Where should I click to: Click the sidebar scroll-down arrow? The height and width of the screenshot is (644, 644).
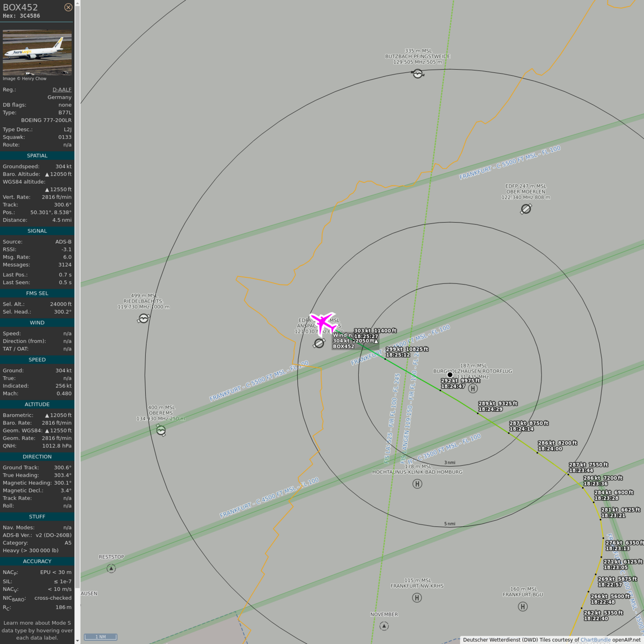click(x=77, y=640)
